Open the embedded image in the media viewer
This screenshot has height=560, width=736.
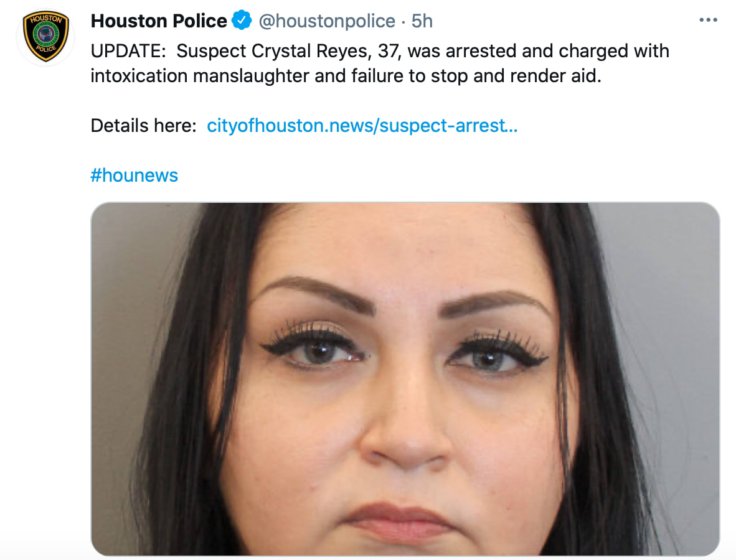tap(405, 379)
